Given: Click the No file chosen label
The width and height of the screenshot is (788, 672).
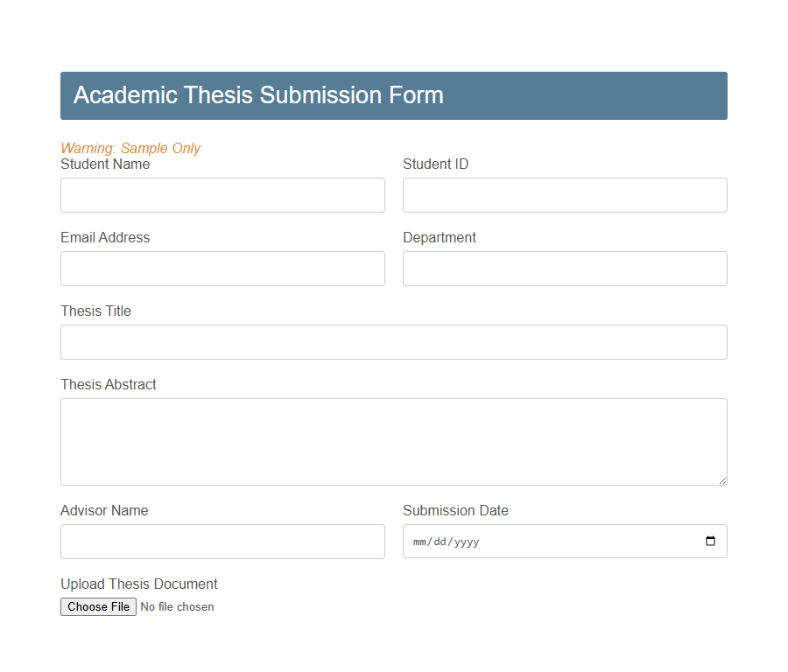Looking at the screenshot, I should coord(177,606).
